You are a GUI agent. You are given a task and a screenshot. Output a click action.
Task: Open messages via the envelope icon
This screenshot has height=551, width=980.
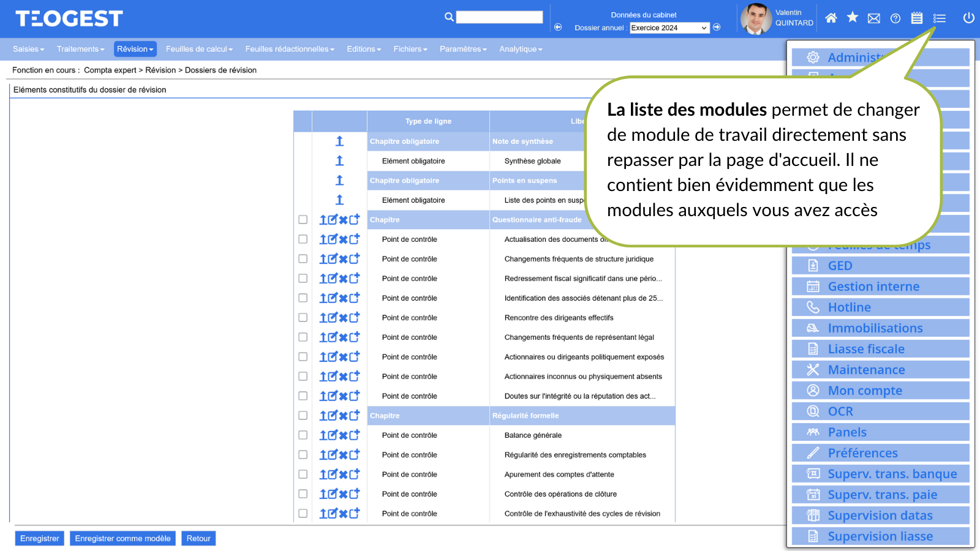pyautogui.click(x=874, y=18)
